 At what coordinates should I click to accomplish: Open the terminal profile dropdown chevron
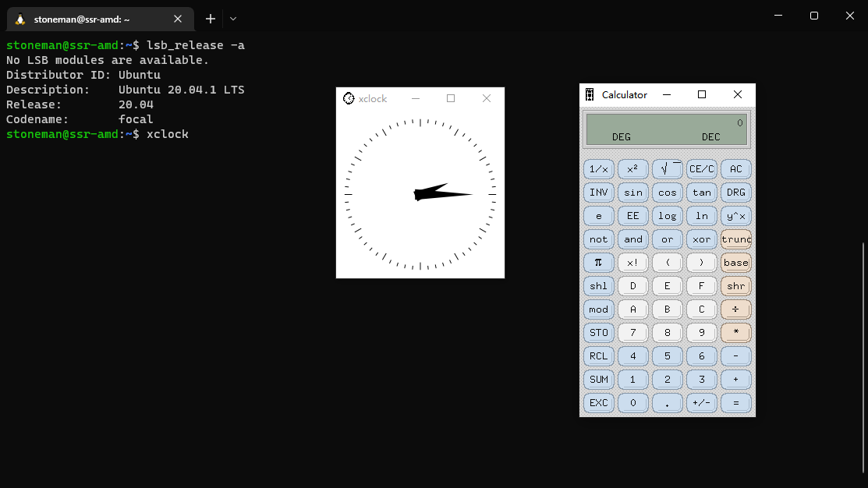(x=233, y=19)
